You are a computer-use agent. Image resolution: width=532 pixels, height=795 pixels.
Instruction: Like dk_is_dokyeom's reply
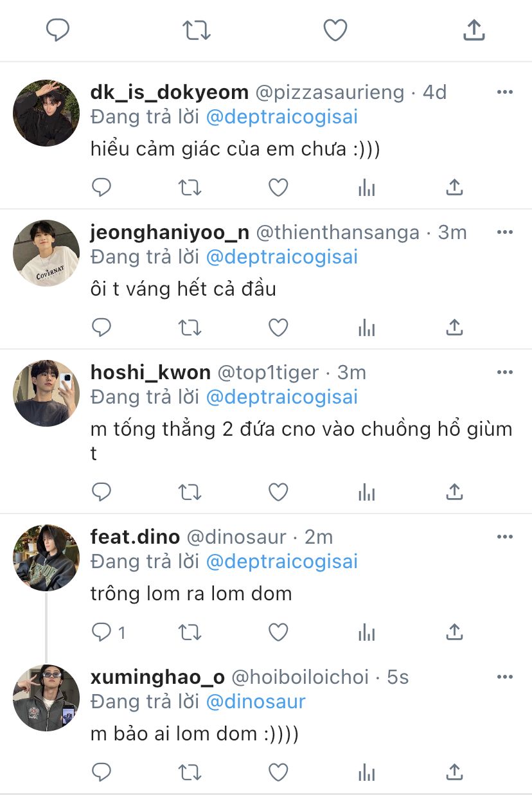click(x=278, y=188)
